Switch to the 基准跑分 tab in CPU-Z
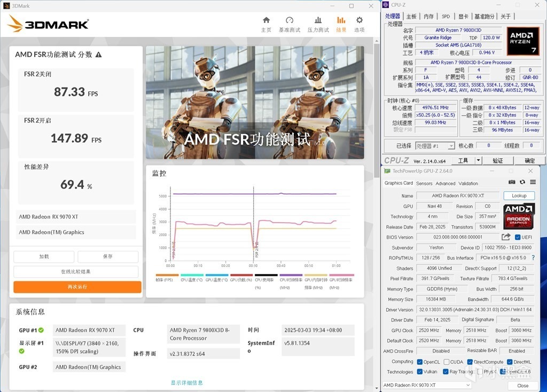 click(485, 17)
